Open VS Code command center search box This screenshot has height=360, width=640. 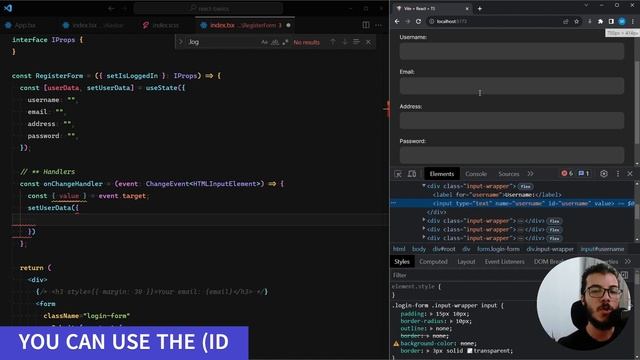click(208, 8)
